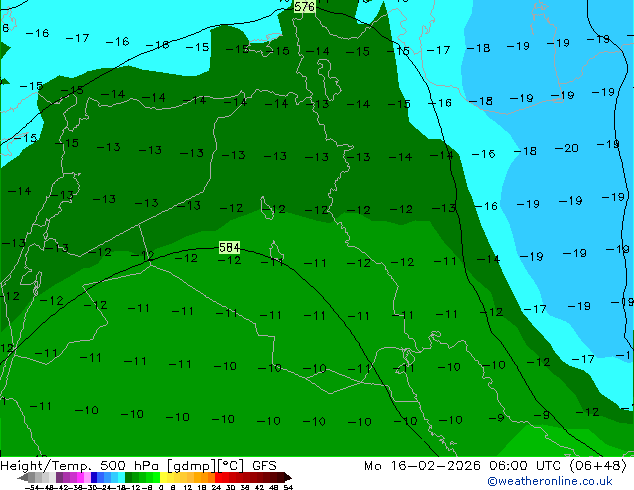Click the '(06+48)' forecast offset text

tap(598, 466)
